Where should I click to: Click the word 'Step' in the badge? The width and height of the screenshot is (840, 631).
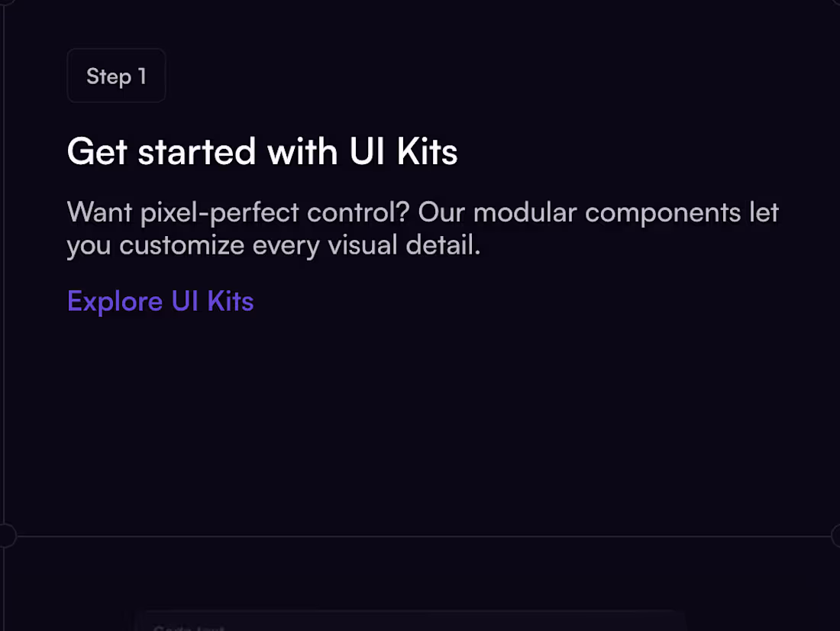click(x=108, y=76)
